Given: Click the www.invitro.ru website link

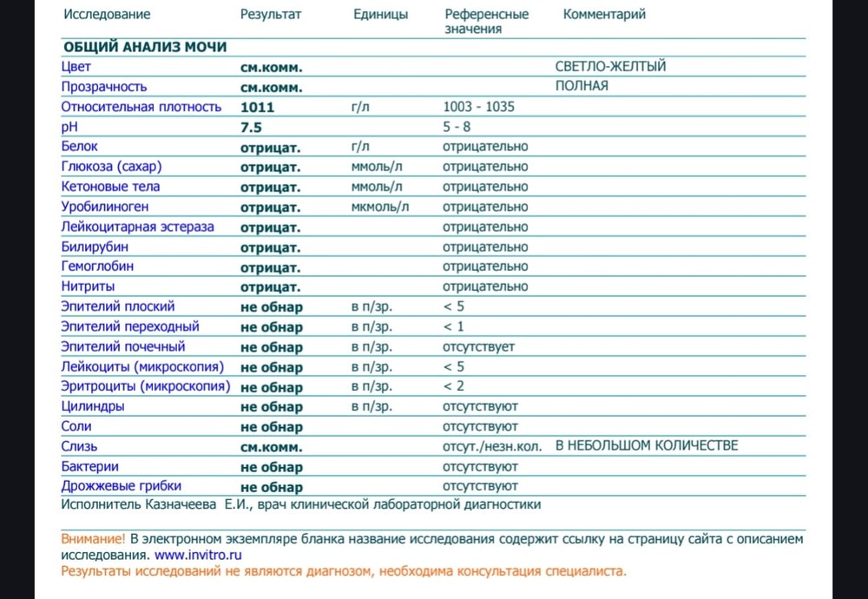Looking at the screenshot, I should point(198,555).
